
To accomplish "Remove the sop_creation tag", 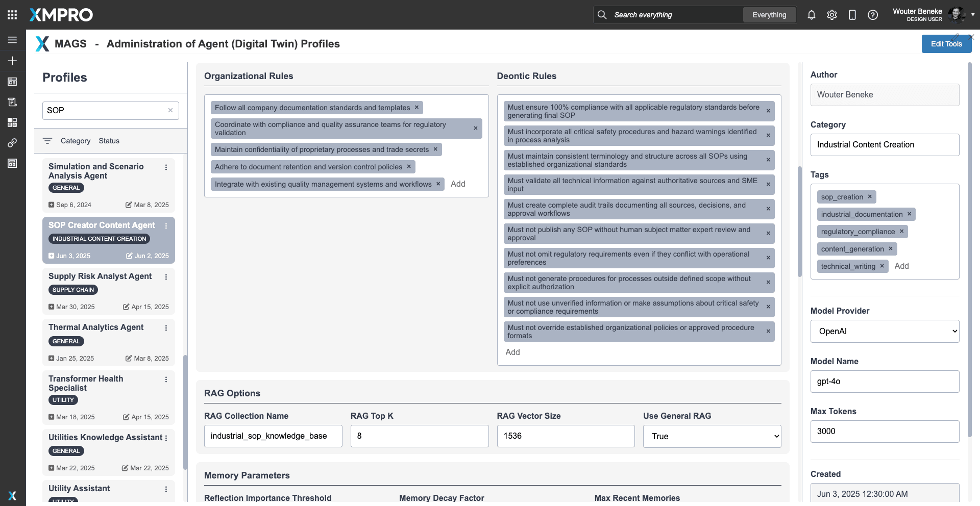I will tap(870, 196).
